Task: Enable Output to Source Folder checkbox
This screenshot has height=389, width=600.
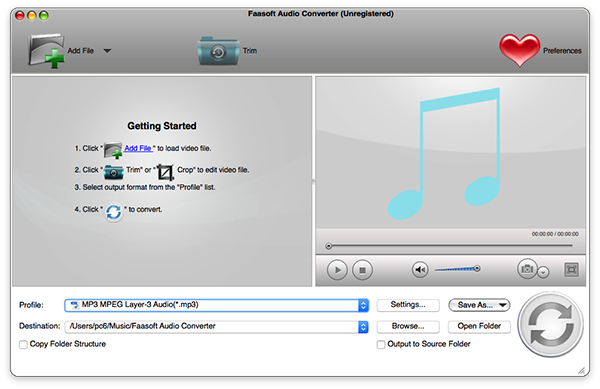Action: (381, 345)
